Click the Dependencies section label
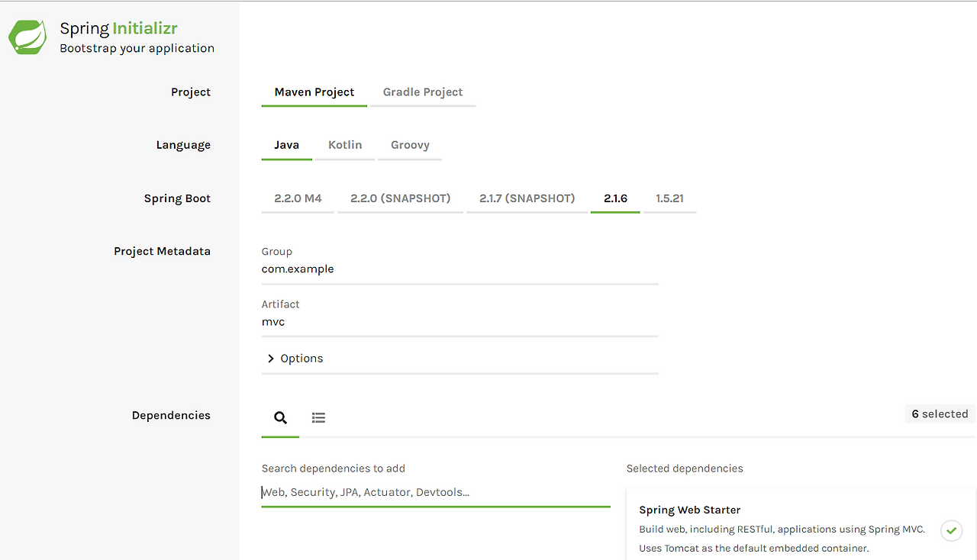This screenshot has width=977, height=560. point(171,416)
